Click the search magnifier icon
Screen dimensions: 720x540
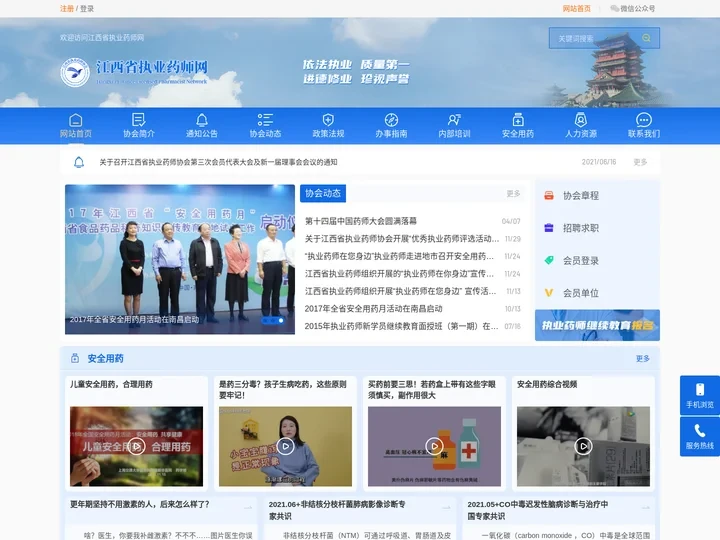coord(646,38)
